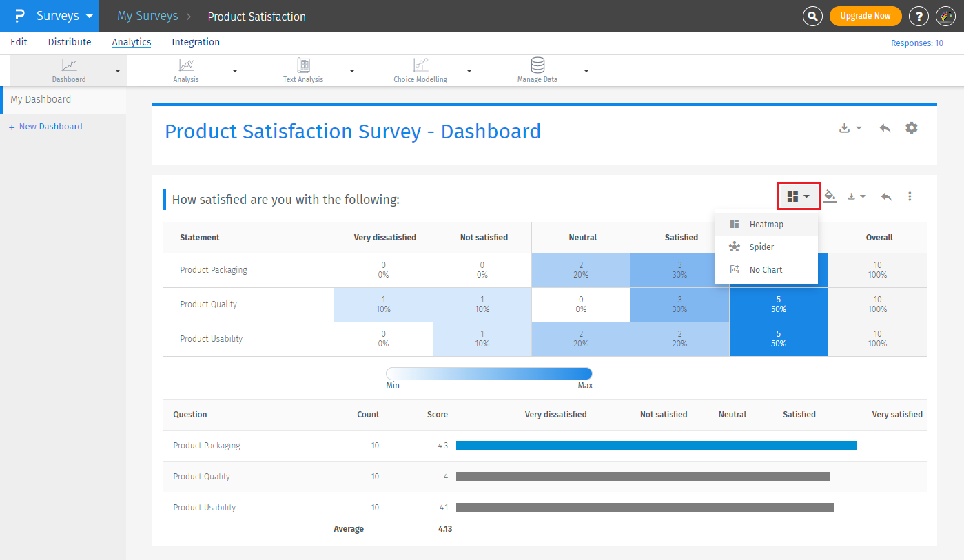This screenshot has height=560, width=964.
Task: Open the question's three-dot more options
Action: point(910,196)
